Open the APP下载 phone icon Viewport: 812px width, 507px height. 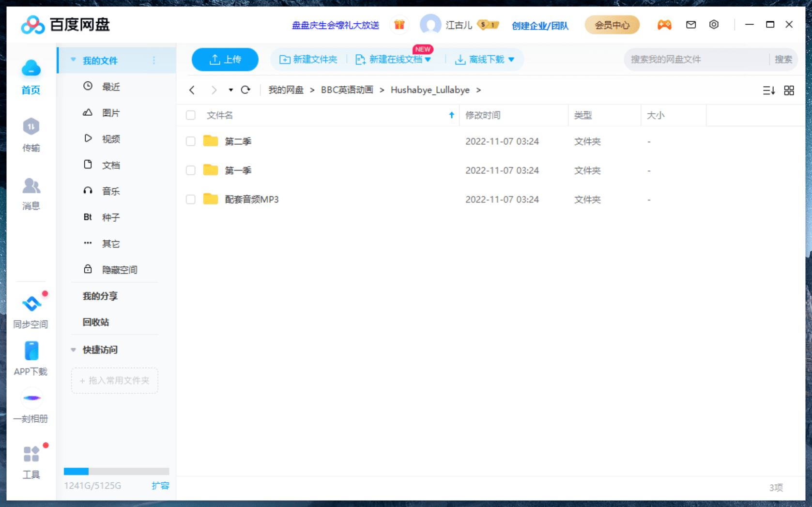[31, 351]
